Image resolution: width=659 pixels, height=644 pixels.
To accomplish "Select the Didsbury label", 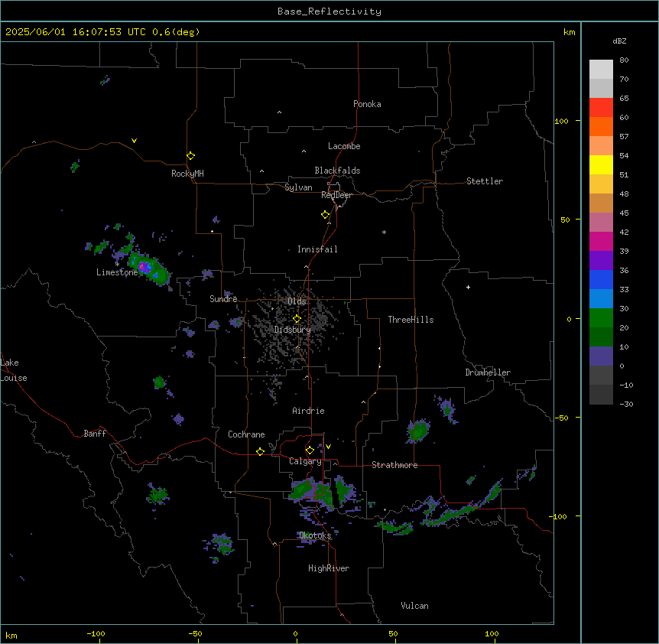I will [x=292, y=330].
